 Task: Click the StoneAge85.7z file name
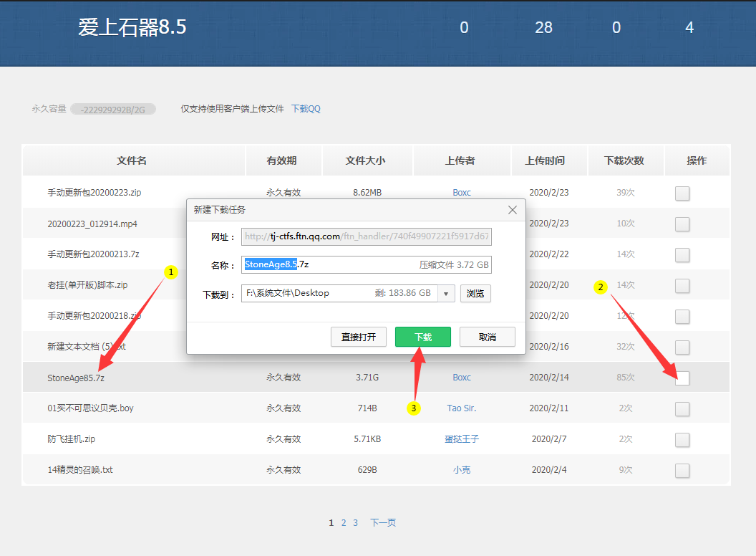pos(76,378)
